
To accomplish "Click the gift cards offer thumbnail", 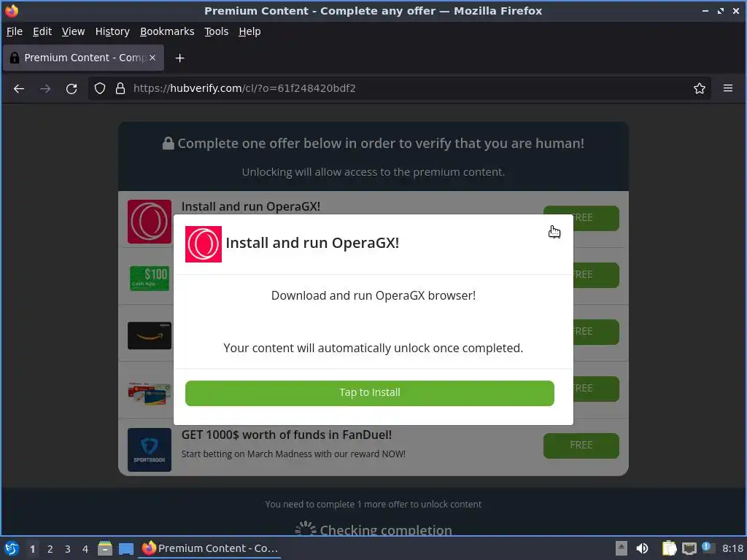I will tap(149, 392).
